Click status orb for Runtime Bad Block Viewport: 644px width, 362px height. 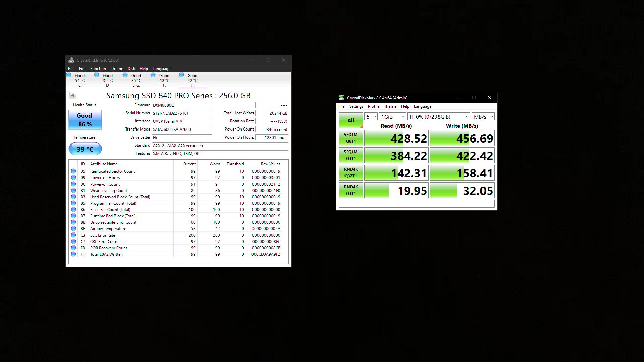point(73,216)
